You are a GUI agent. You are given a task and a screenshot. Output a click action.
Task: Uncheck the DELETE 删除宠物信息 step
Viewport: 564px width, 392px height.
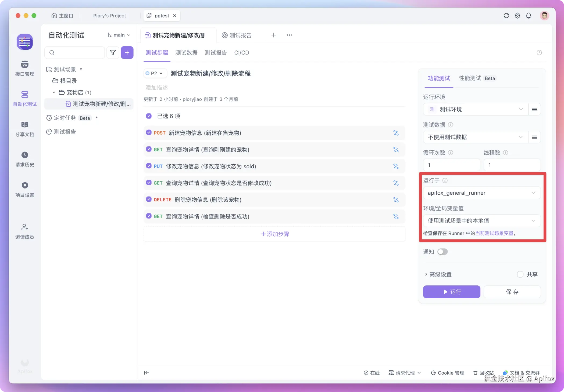pos(149,199)
